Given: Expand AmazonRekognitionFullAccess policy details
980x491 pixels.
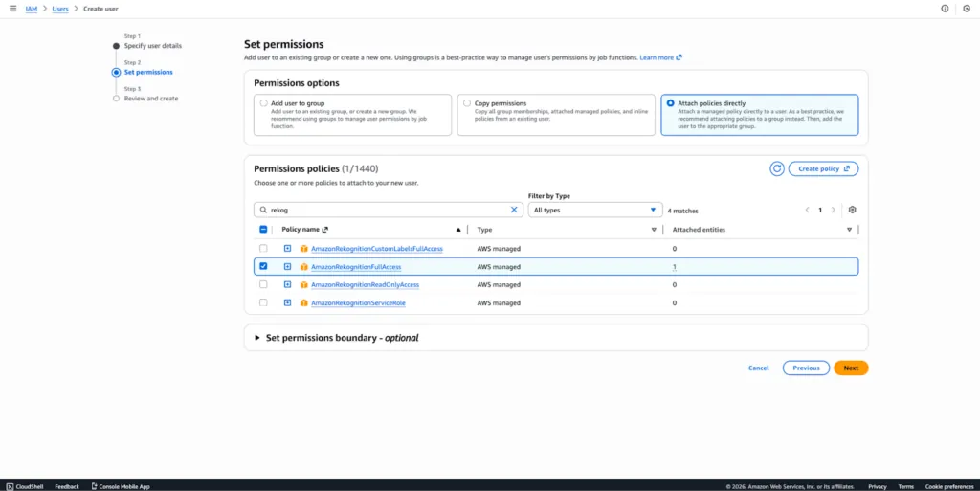Looking at the screenshot, I should 287,267.
